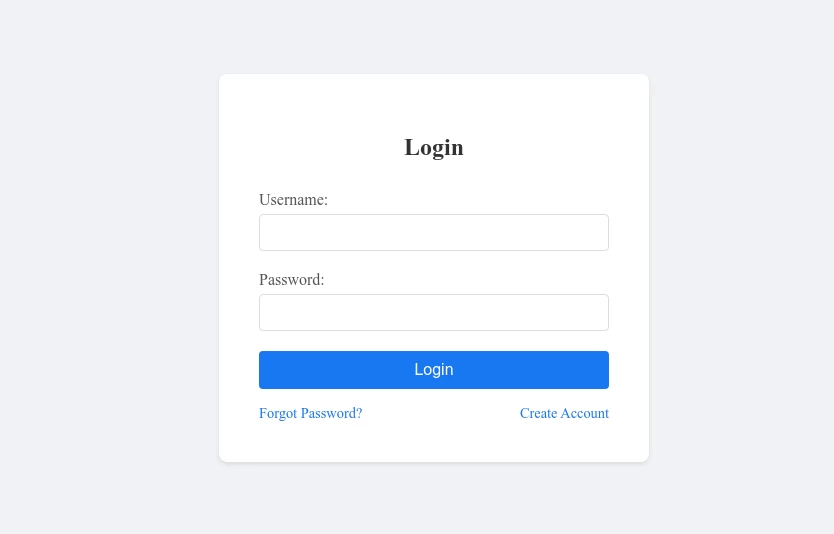The image size is (834, 534).
Task: Click the Password: label text
Action: [291, 280]
